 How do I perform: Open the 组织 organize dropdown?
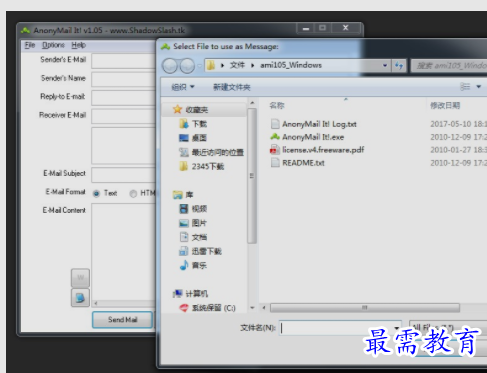[183, 87]
